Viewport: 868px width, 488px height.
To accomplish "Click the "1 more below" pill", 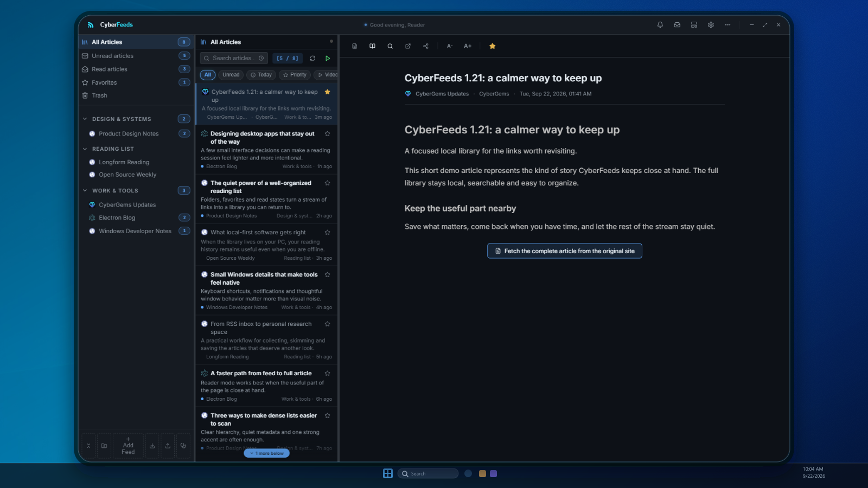I will click(267, 453).
